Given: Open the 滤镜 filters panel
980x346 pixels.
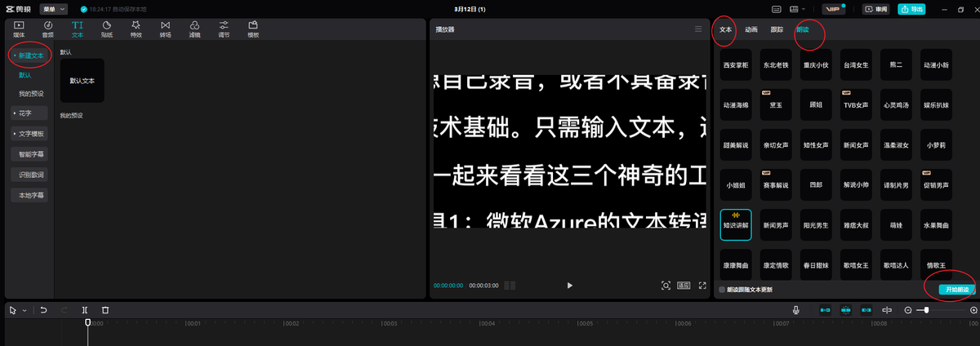Looking at the screenshot, I should pos(195,30).
